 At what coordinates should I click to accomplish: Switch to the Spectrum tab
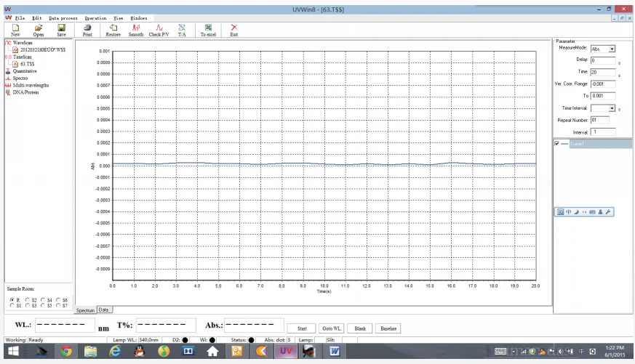pos(85,310)
